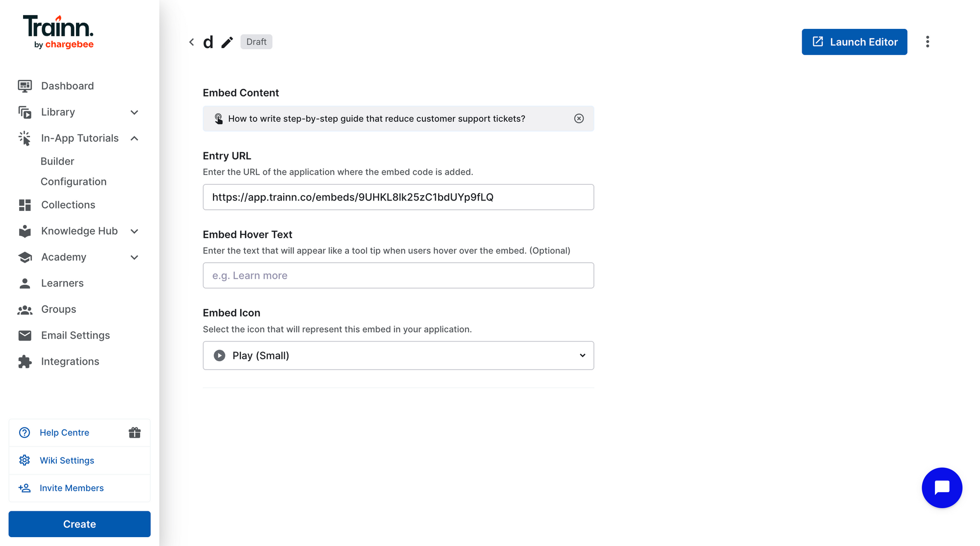Click the Launch Editor button

[854, 42]
